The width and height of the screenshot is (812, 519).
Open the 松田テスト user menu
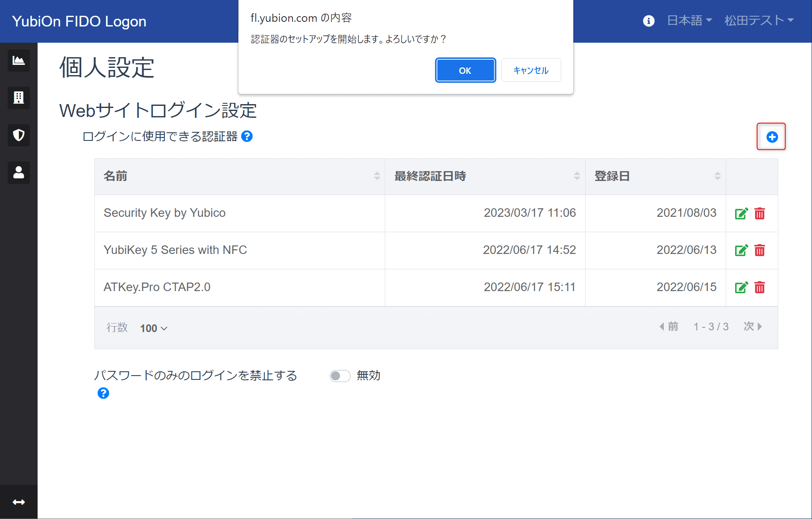pos(759,20)
